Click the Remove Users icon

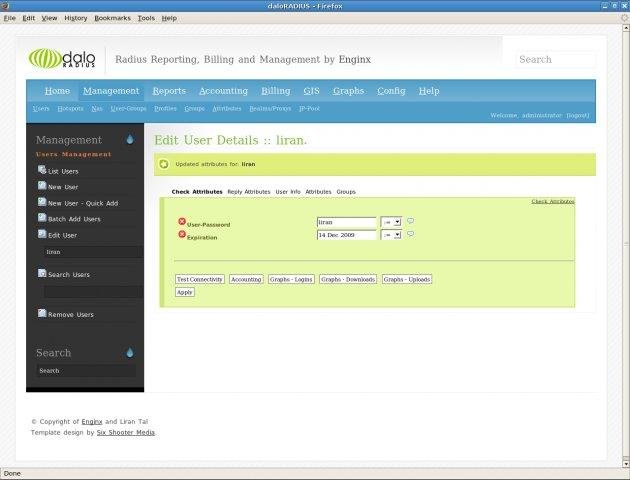[x=42, y=313]
